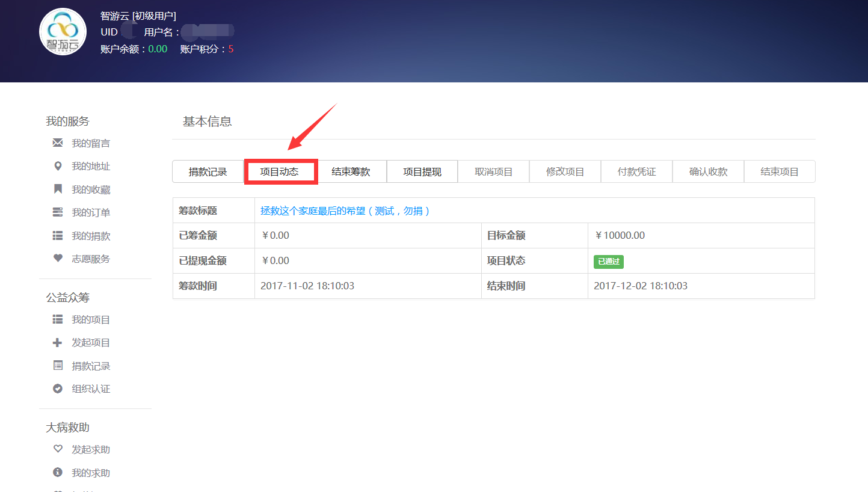Image resolution: width=868 pixels, height=492 pixels.
Task: Go to 组织认证
Action: point(91,389)
